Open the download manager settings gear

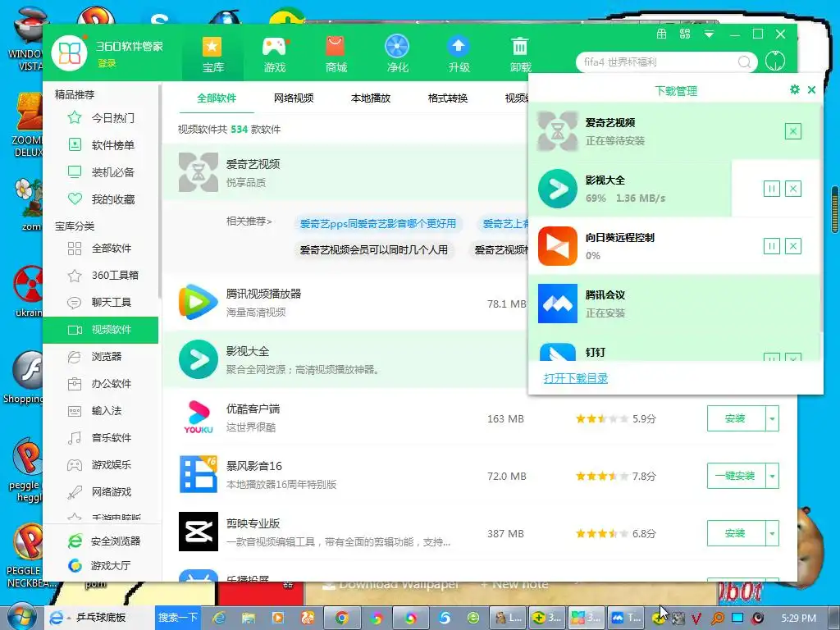click(x=794, y=89)
